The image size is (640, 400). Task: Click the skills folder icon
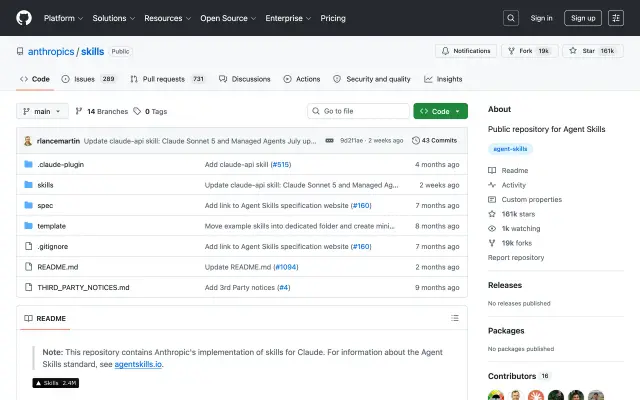pyautogui.click(x=28, y=184)
